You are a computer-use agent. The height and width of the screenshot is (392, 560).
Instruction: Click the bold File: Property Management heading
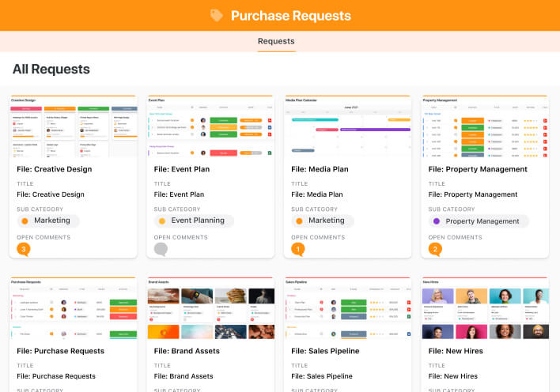[478, 169]
